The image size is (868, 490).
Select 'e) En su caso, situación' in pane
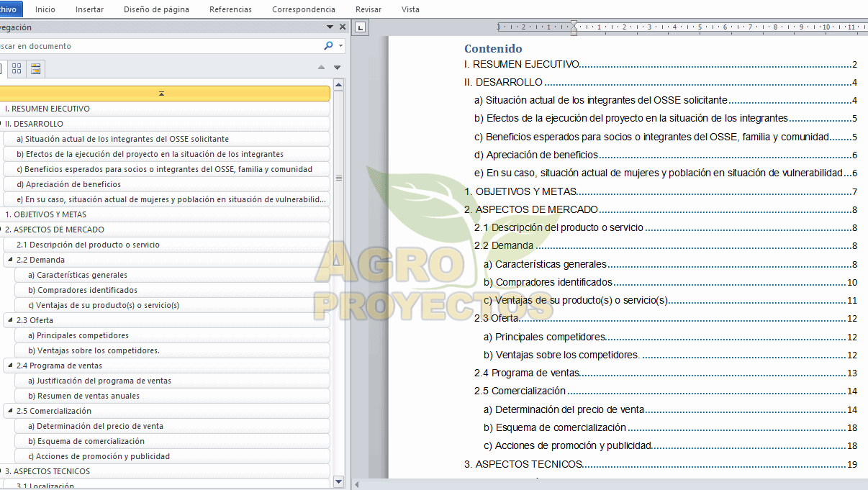167,199
